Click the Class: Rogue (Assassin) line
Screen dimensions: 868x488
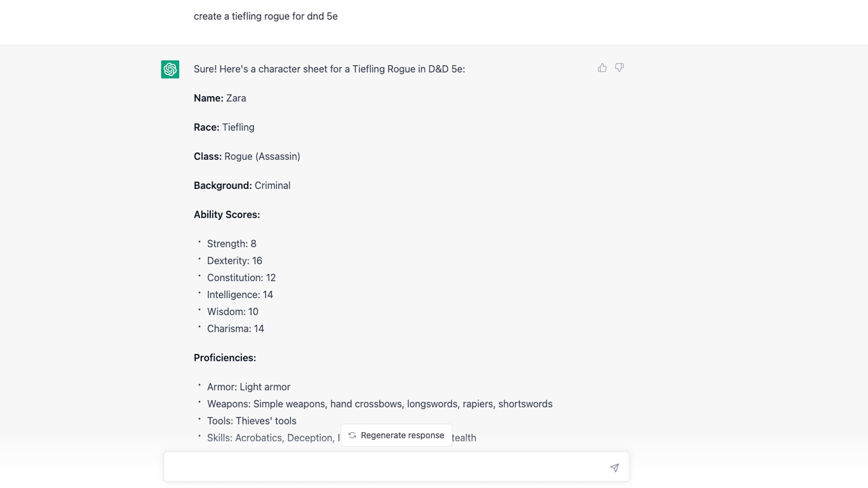click(247, 156)
